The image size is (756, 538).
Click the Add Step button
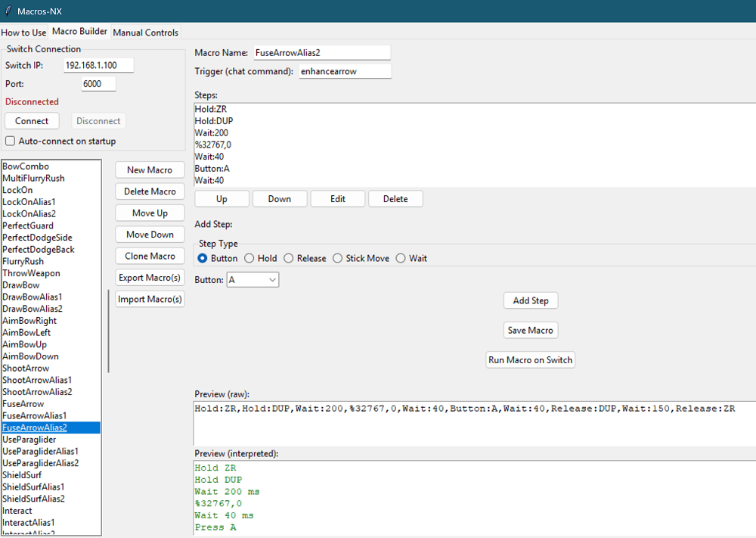(530, 300)
